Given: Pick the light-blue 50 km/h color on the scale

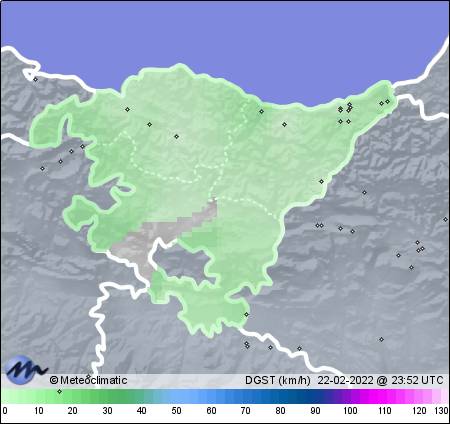Looking at the screenshot, I should [176, 396].
